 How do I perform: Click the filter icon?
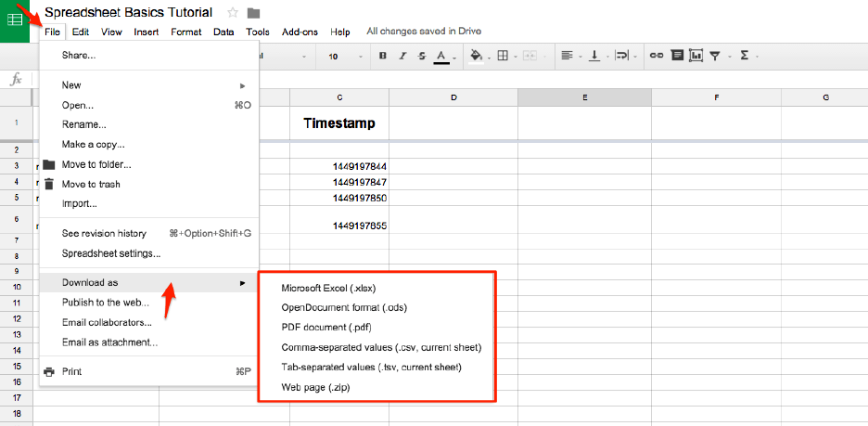pos(715,56)
